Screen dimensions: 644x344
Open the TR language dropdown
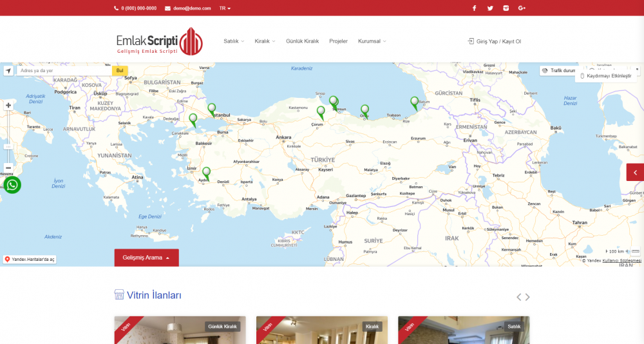pyautogui.click(x=225, y=8)
